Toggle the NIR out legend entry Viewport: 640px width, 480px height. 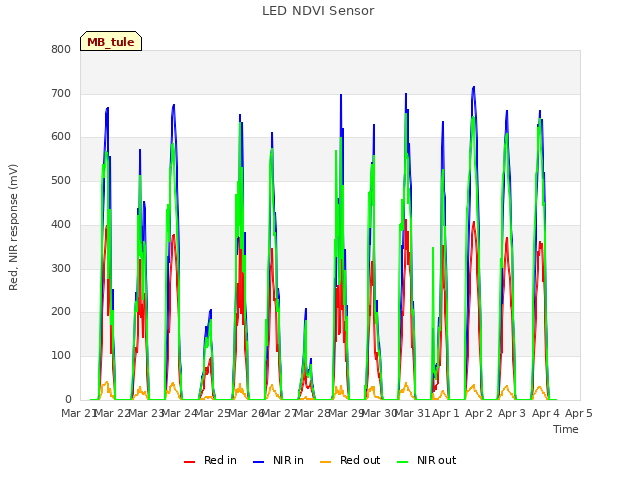pos(427,460)
